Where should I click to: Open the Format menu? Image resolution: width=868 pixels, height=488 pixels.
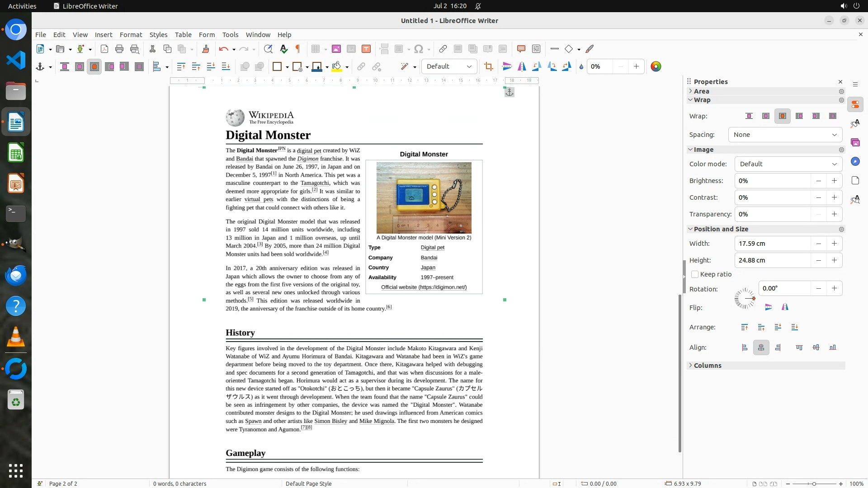click(x=131, y=34)
